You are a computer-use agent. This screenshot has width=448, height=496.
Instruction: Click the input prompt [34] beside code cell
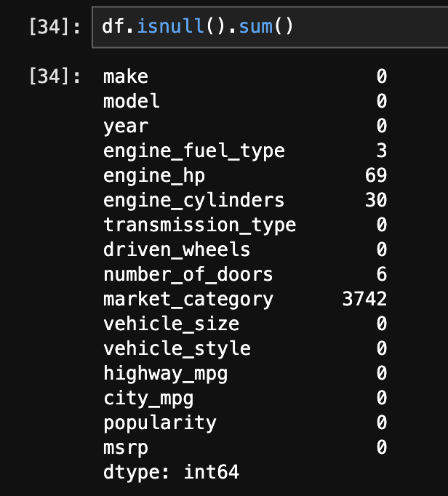[55, 27]
